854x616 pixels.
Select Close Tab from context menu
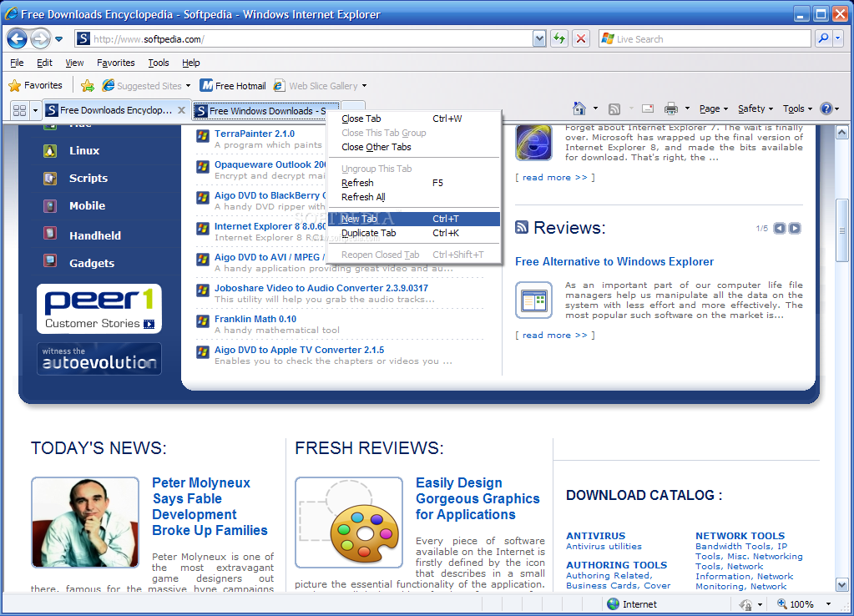click(414, 119)
